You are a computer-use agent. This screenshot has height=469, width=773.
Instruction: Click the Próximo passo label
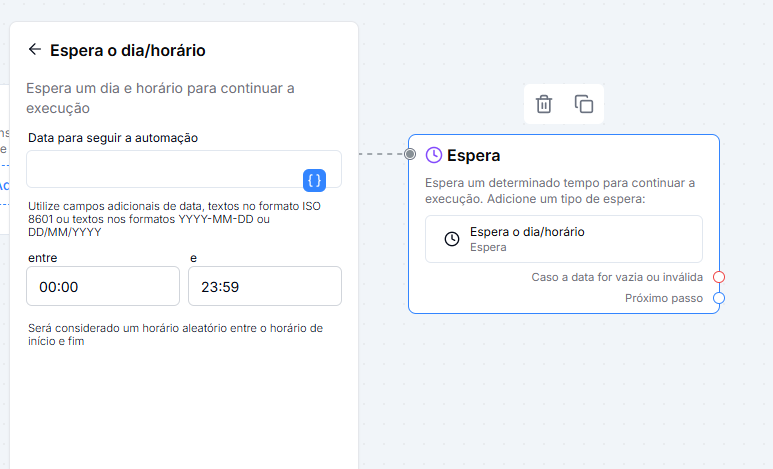tap(664, 298)
